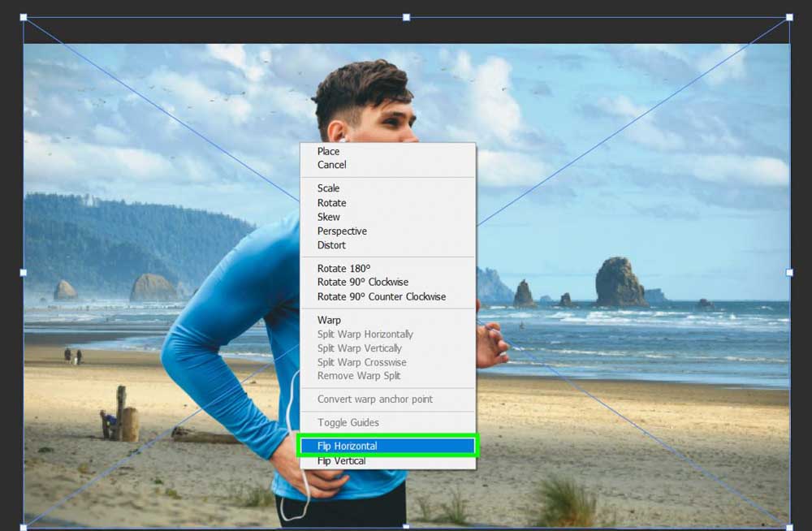Screen dimensions: 812x531
Task: Select Cancel in the context menu
Action: [387, 165]
